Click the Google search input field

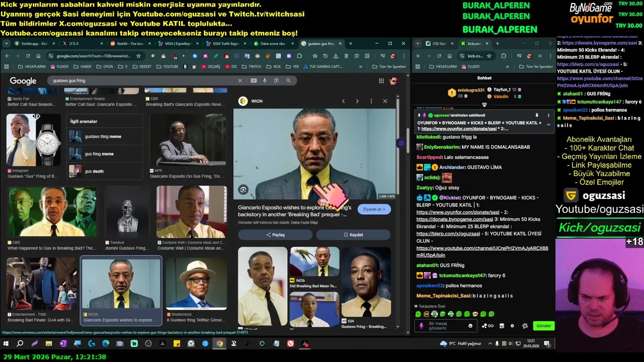click(x=143, y=80)
